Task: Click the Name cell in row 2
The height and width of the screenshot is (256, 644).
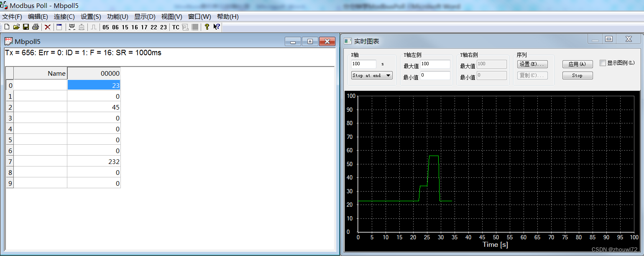Action: pyautogui.click(x=40, y=107)
